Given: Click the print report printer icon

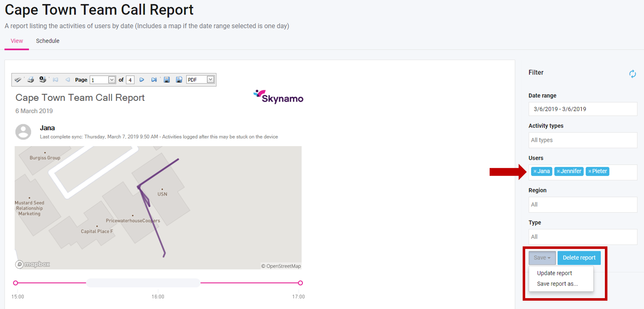Looking at the screenshot, I should pyautogui.click(x=31, y=80).
